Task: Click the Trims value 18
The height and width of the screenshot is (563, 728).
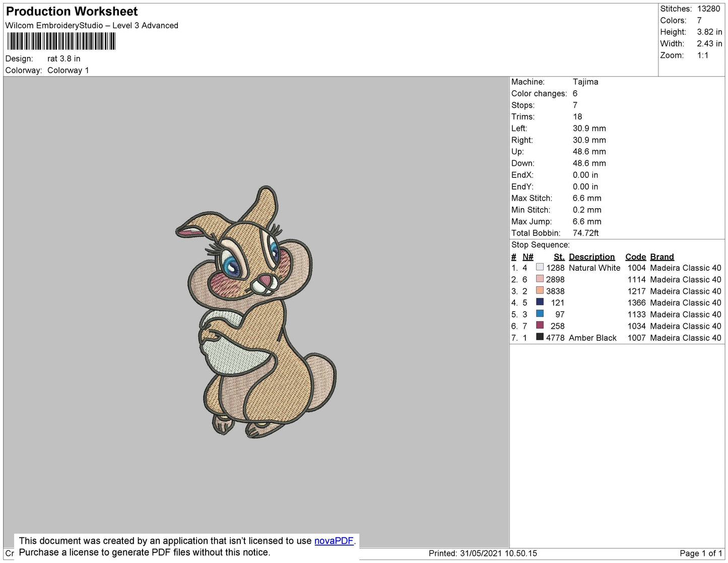Action: point(577,116)
